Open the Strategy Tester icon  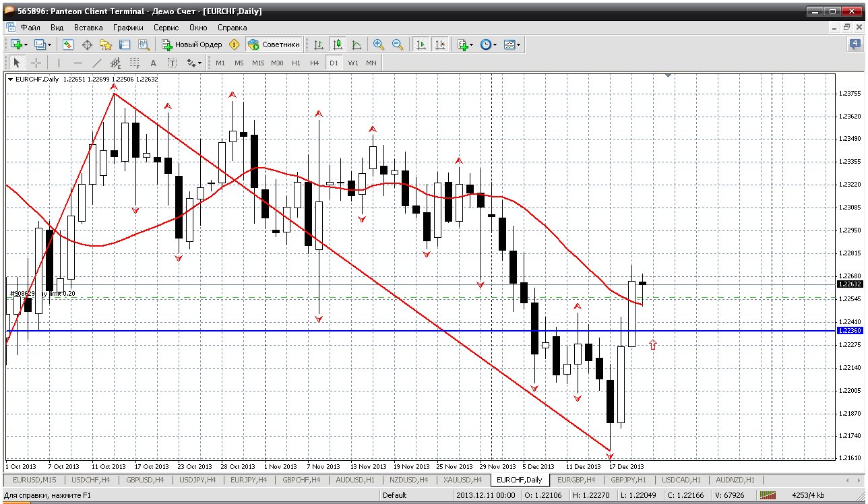(144, 44)
